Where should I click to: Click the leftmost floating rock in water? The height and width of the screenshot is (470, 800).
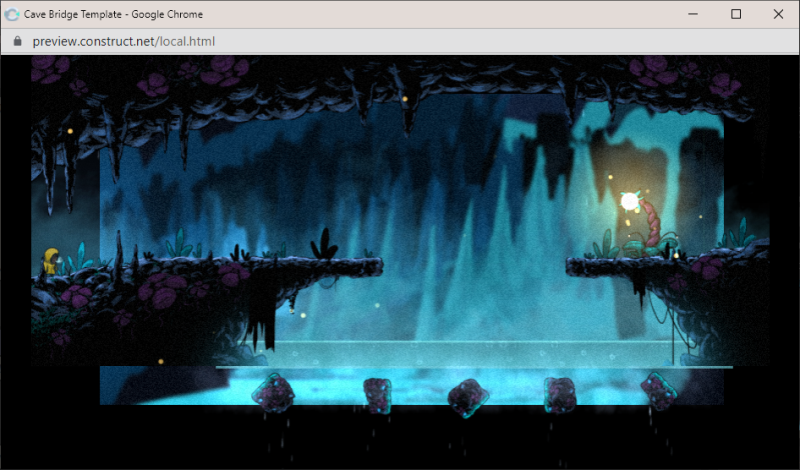pos(273,393)
